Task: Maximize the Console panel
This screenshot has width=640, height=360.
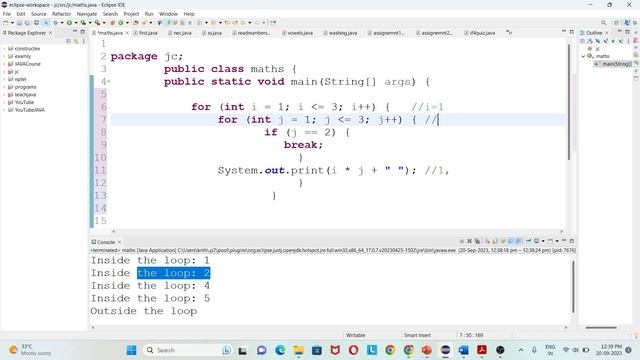Action: pyautogui.click(x=571, y=241)
